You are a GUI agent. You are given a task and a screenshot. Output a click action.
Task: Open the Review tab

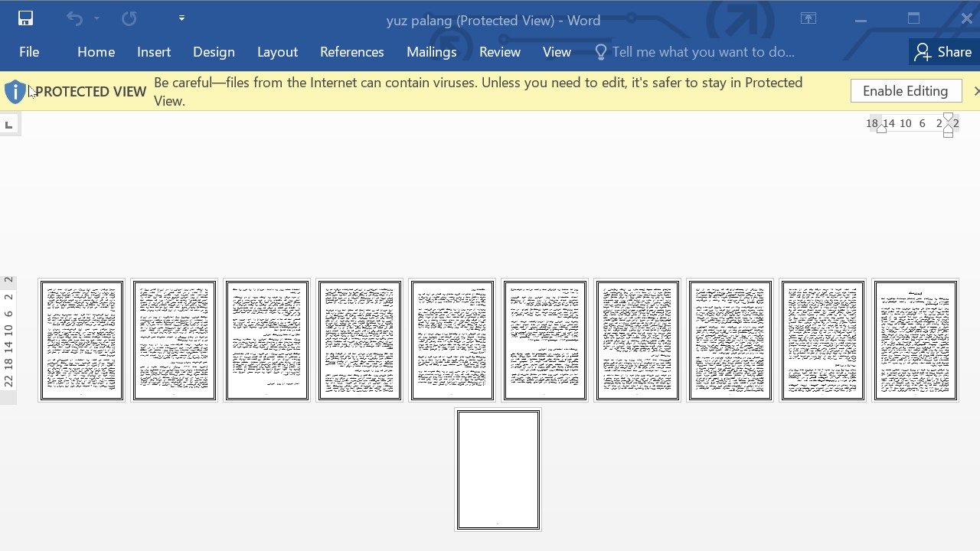500,52
